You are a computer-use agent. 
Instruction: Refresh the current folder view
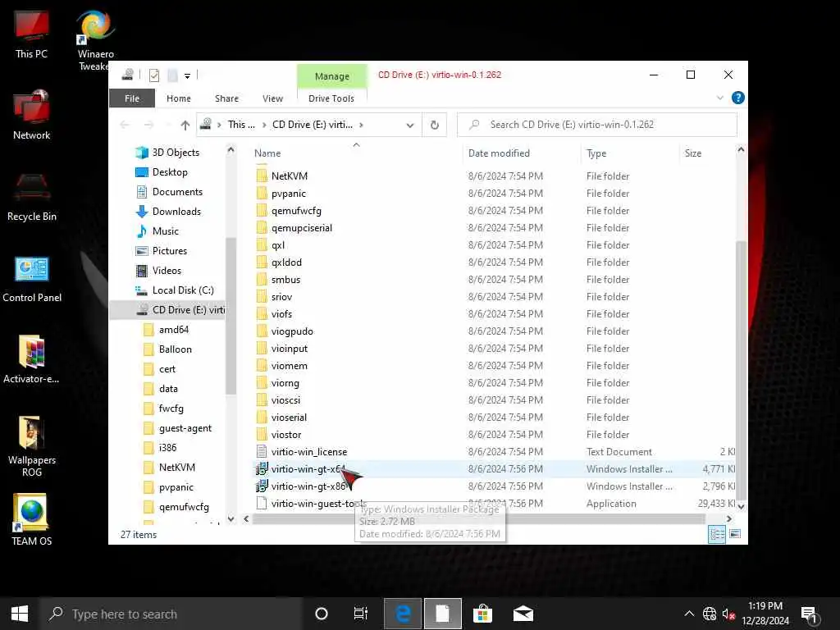pos(435,125)
